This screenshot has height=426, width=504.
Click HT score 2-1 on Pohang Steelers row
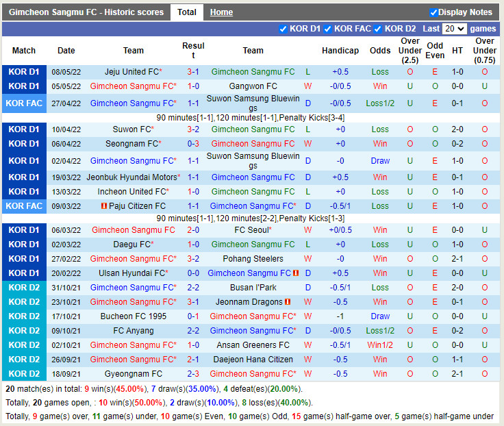click(457, 259)
